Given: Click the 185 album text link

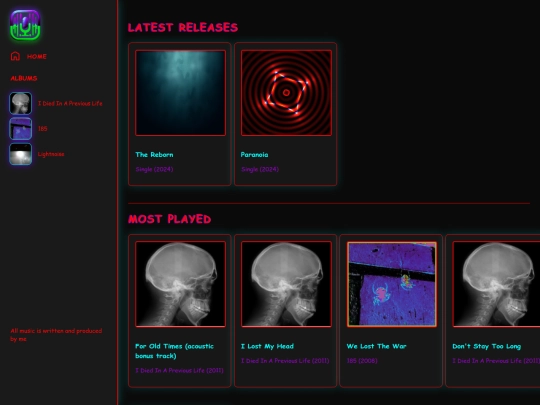Looking at the screenshot, I should [x=43, y=128].
